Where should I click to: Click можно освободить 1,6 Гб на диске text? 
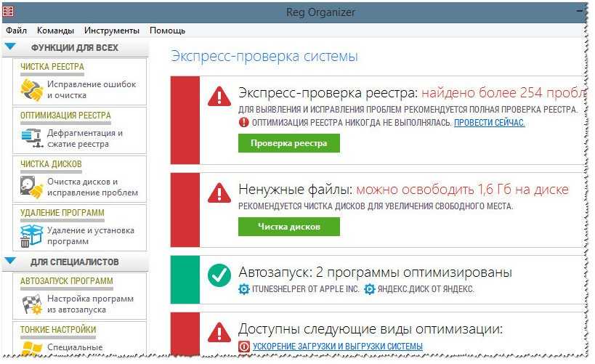pyautogui.click(x=463, y=190)
